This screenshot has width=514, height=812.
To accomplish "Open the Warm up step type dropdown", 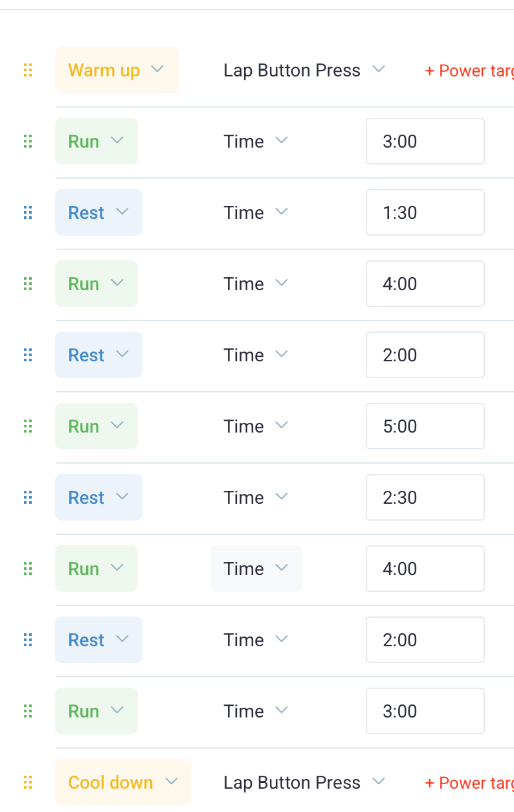I will pos(117,70).
